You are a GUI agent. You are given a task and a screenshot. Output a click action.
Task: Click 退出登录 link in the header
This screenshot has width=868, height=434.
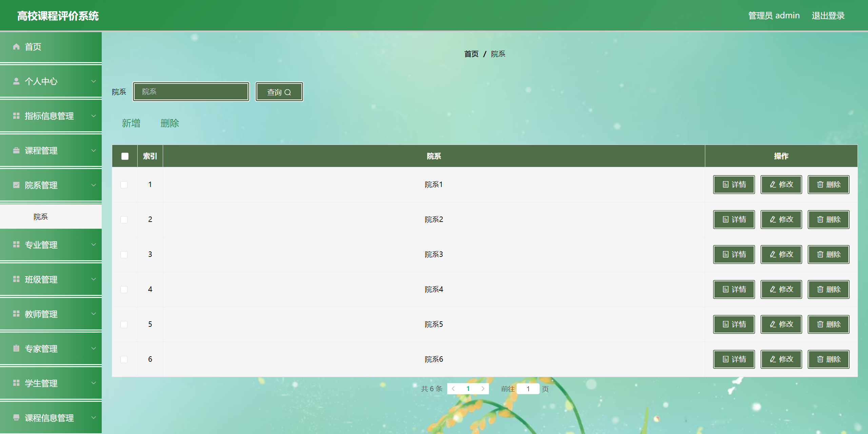pyautogui.click(x=828, y=16)
